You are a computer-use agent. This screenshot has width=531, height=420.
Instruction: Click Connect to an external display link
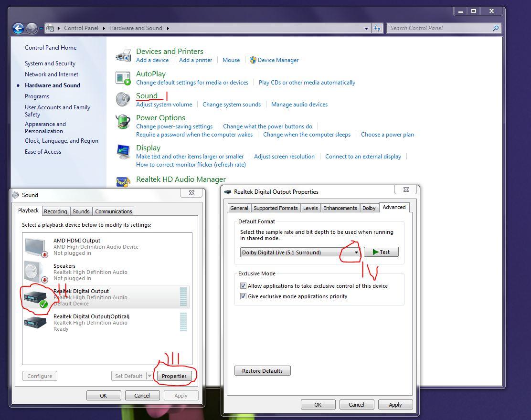pos(363,157)
